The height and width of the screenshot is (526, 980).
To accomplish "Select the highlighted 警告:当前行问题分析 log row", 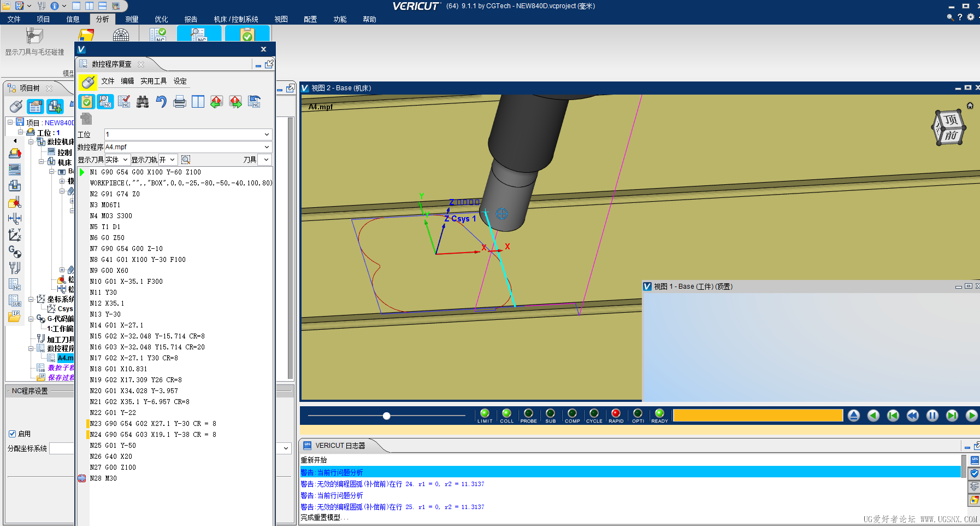I will point(630,472).
